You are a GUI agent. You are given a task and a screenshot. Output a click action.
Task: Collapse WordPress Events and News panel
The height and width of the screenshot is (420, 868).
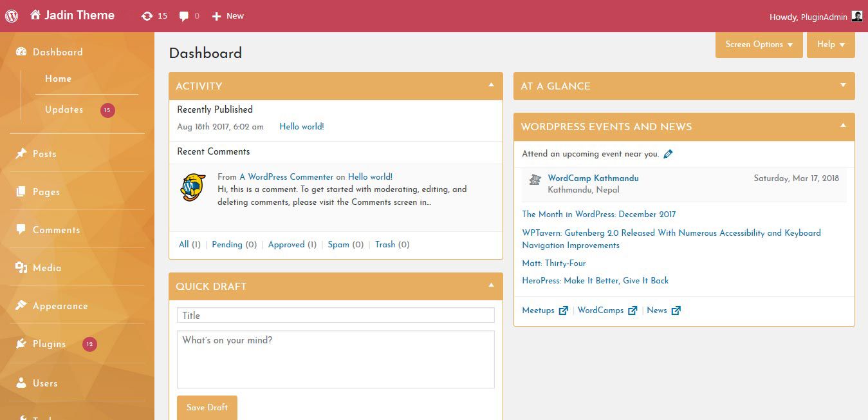pos(843,126)
